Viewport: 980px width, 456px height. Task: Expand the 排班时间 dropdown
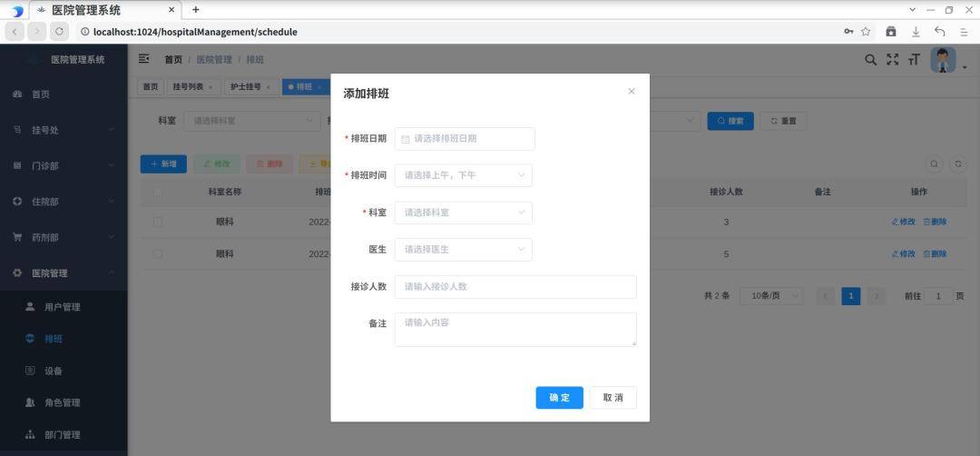[x=463, y=176]
